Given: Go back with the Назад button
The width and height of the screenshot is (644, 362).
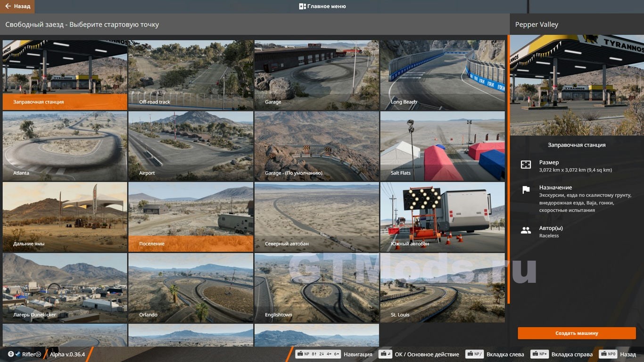Looking at the screenshot, I should 17,6.
